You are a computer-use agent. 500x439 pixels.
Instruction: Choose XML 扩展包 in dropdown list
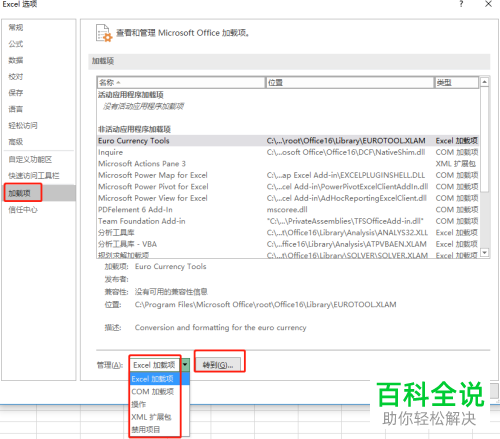160,417
